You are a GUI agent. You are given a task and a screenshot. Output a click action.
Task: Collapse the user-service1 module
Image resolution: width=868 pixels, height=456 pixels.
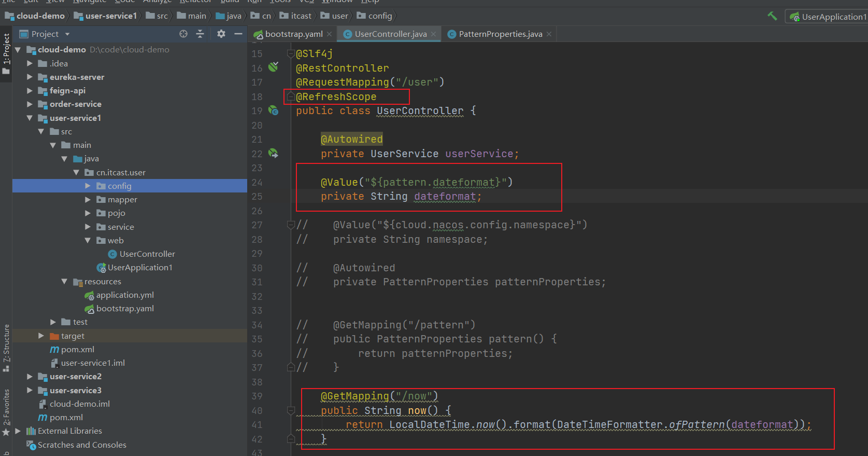pos(30,118)
